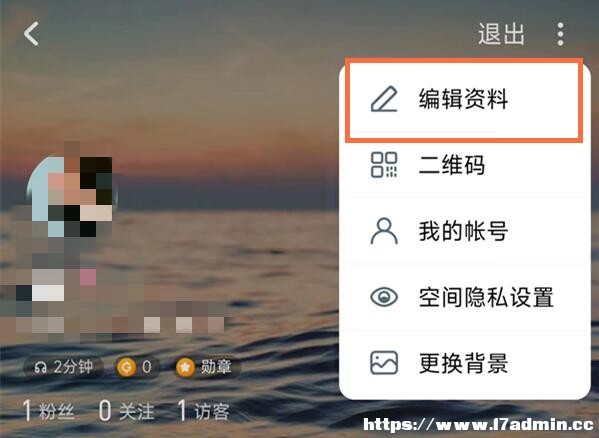Tap the star medal badge icon
The image size is (599, 438).
click(x=185, y=367)
